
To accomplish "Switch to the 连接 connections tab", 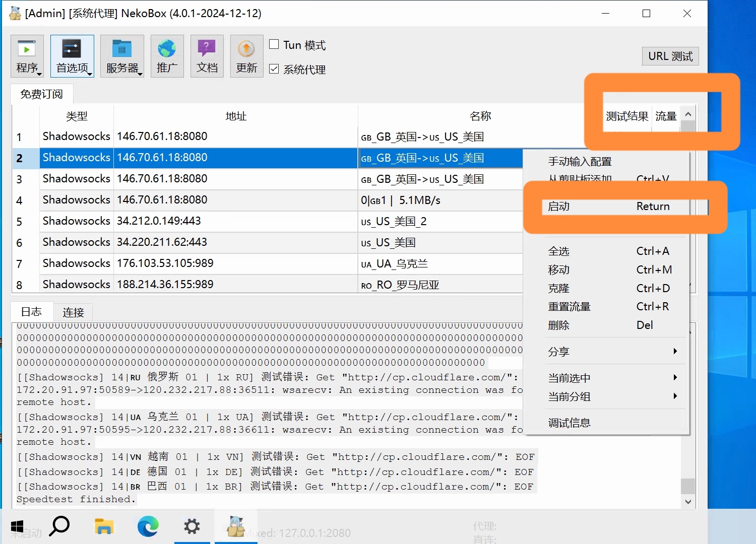I will [74, 312].
